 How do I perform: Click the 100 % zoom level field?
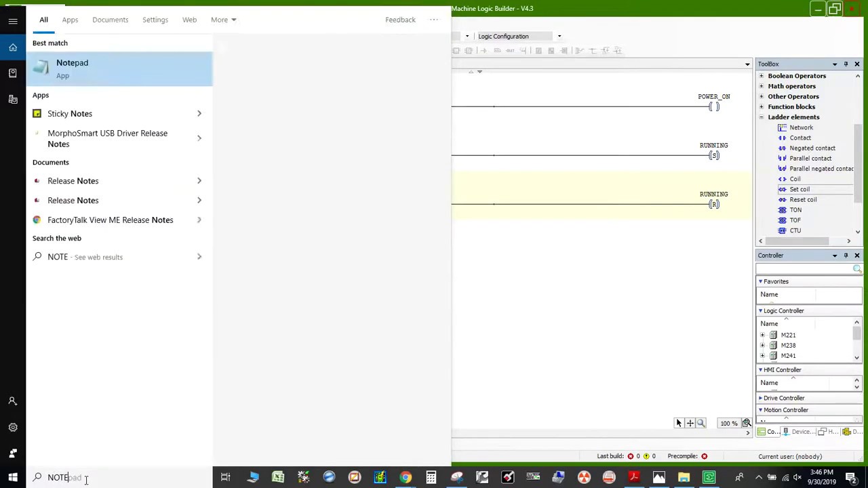point(728,424)
